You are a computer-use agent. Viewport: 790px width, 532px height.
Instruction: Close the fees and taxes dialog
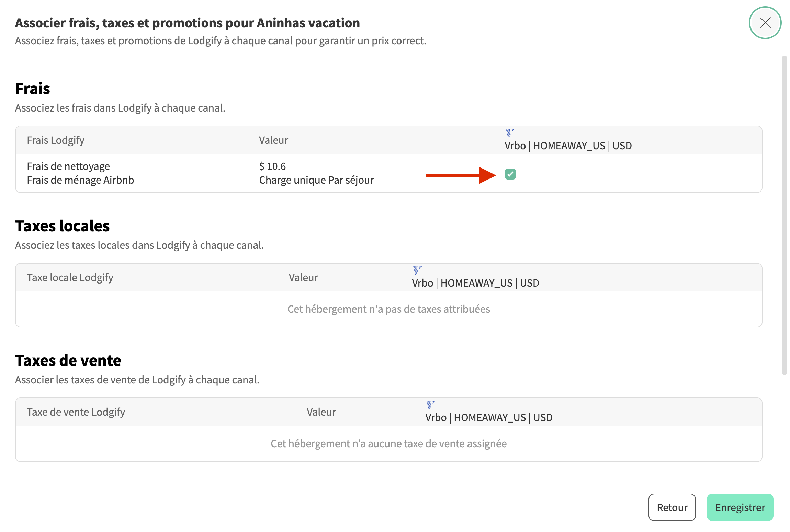[765, 23]
